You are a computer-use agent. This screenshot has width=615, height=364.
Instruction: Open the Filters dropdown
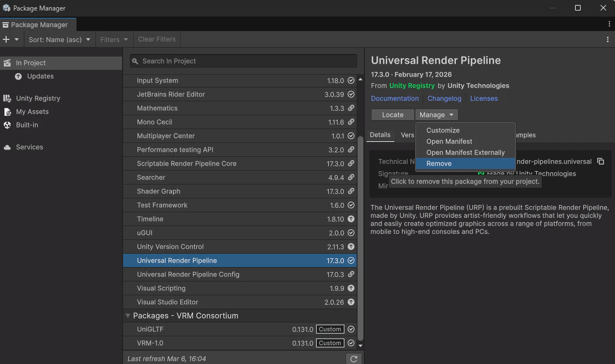pos(114,39)
